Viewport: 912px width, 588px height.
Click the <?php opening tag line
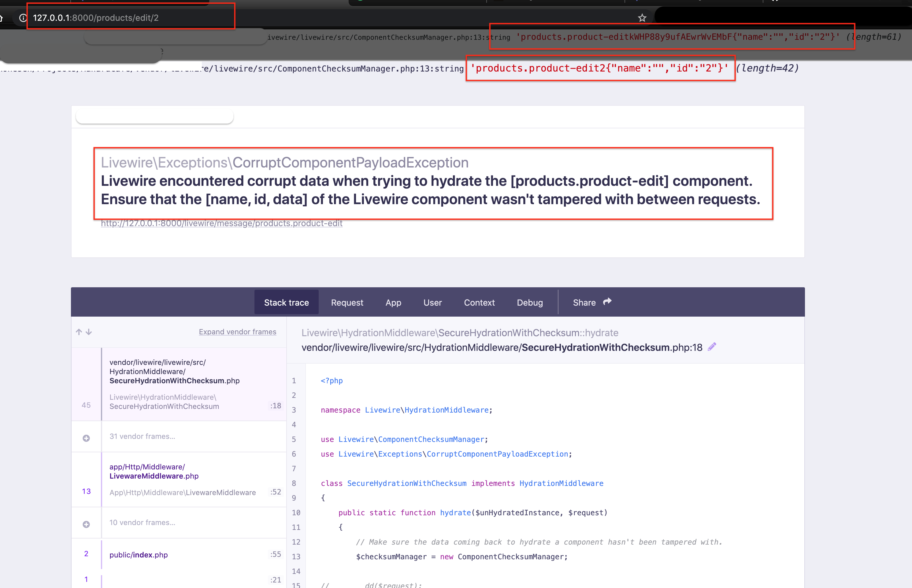(332, 381)
